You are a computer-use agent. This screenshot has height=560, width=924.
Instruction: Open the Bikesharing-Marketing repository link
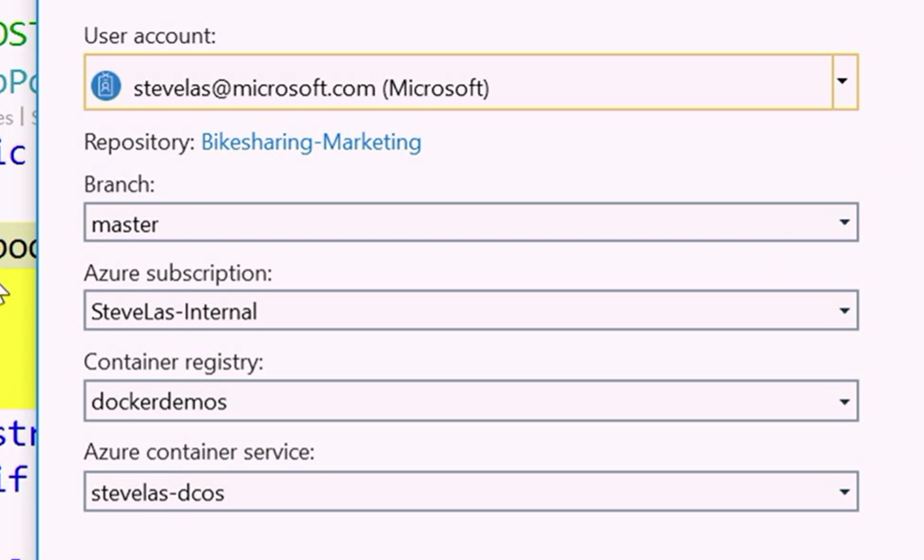[x=310, y=142]
